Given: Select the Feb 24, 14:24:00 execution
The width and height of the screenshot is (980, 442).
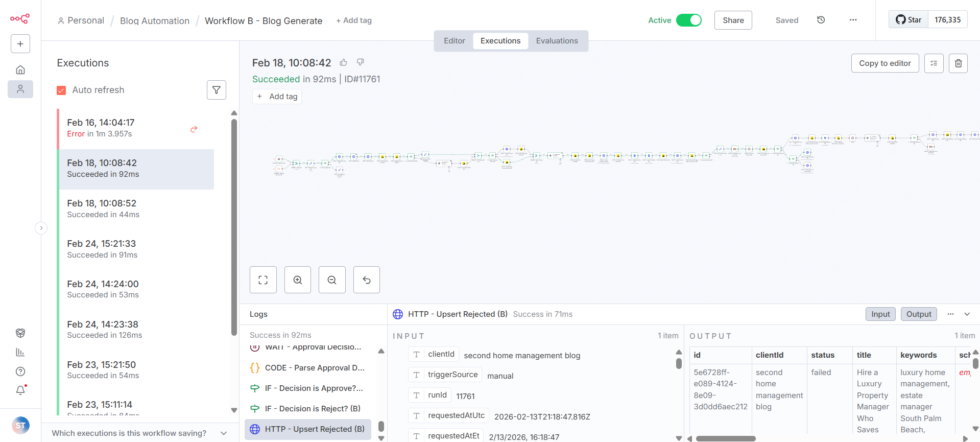Looking at the screenshot, I should tap(136, 290).
